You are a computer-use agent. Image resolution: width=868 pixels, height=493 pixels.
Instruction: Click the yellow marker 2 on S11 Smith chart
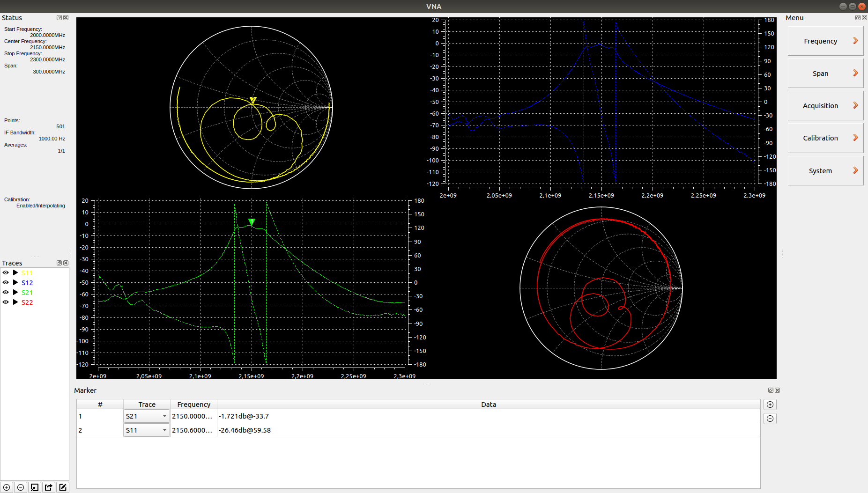click(x=253, y=100)
